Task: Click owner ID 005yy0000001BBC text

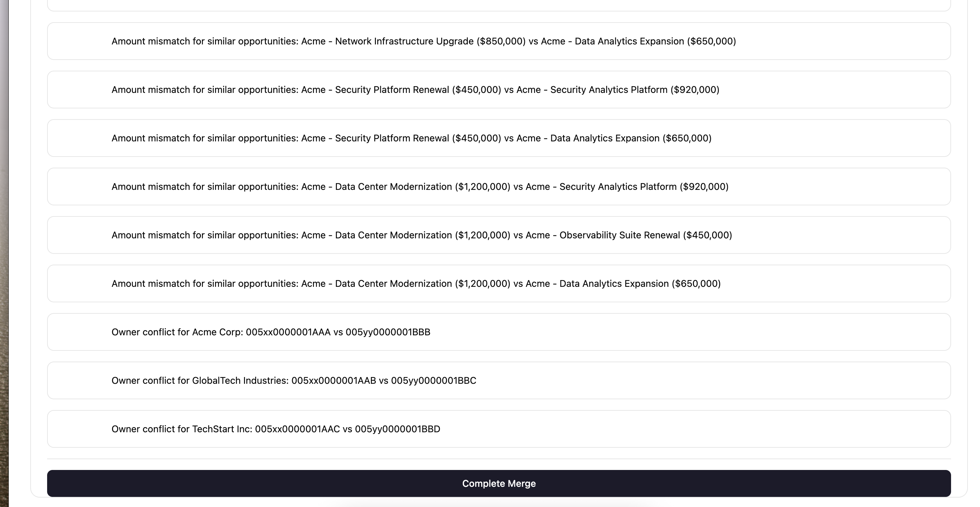Action: (x=433, y=381)
